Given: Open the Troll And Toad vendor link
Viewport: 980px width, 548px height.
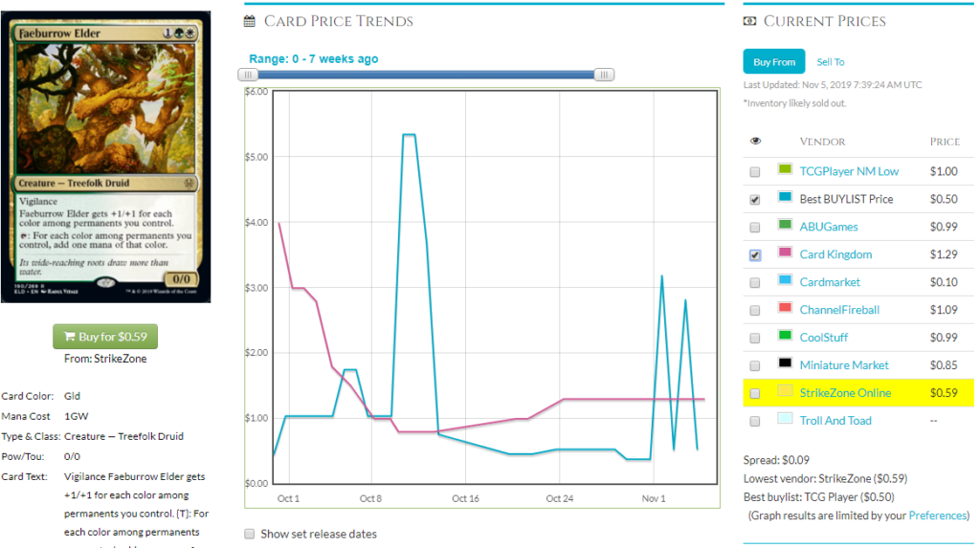Looking at the screenshot, I should tap(835, 421).
